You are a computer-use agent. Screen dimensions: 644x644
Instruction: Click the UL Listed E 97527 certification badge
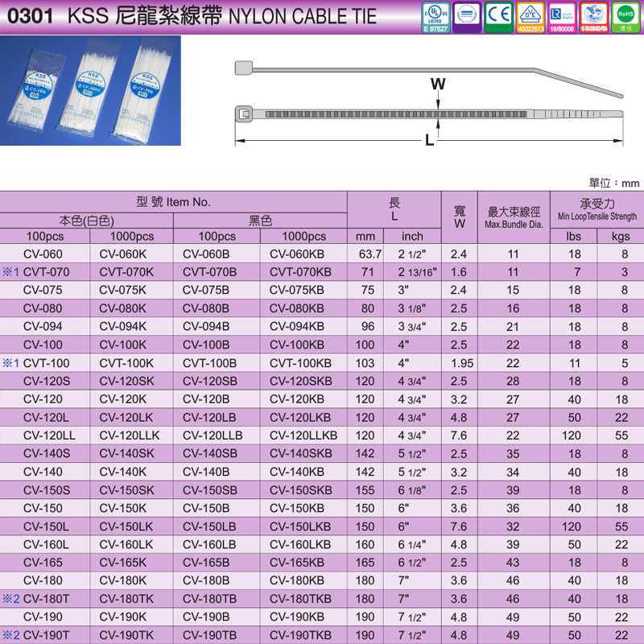point(436,17)
